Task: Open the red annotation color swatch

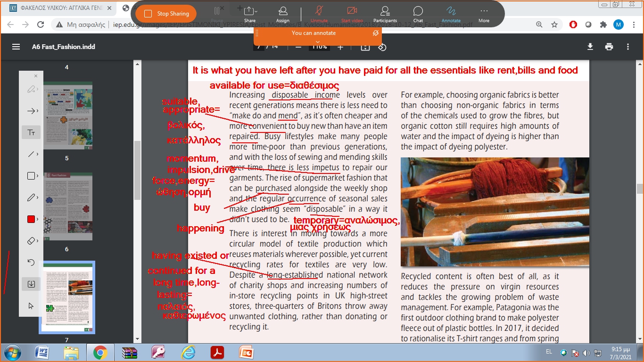Action: (x=31, y=219)
